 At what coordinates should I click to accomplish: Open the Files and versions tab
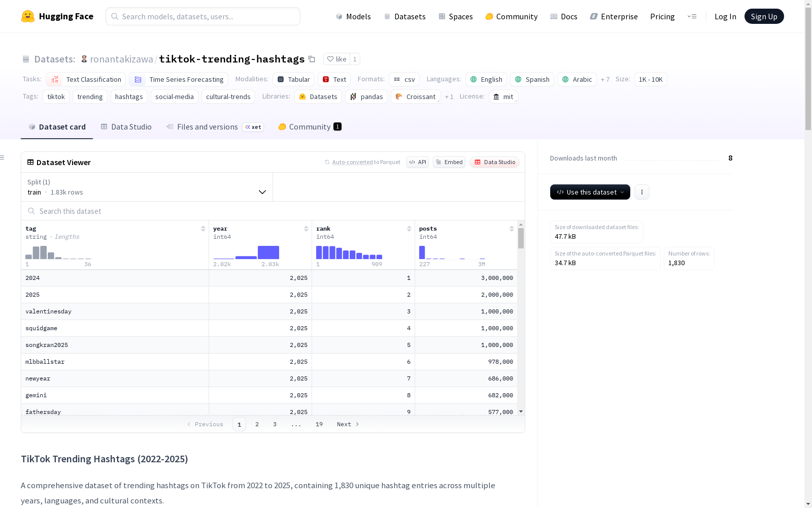(x=215, y=126)
